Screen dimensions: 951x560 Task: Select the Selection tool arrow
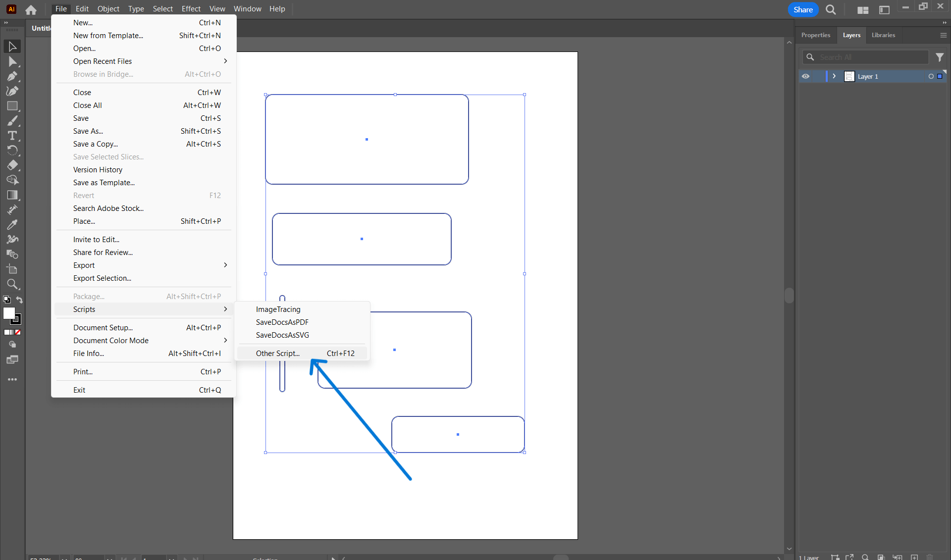click(x=12, y=47)
